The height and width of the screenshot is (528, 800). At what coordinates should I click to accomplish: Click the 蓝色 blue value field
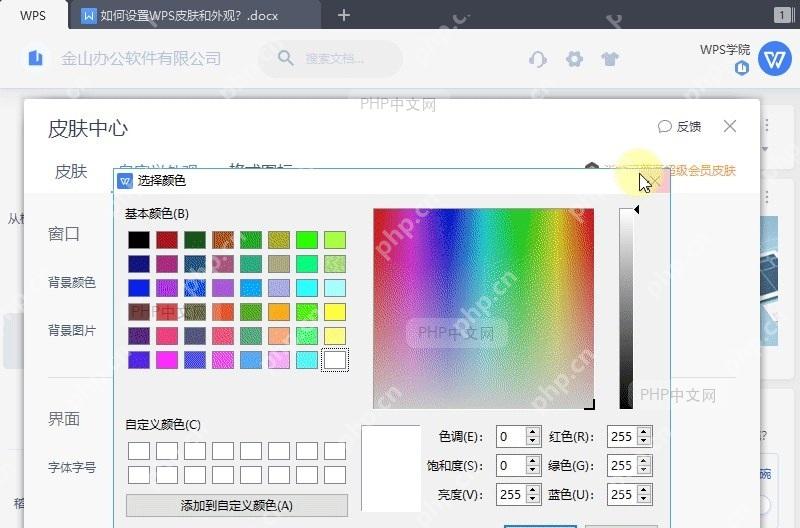[x=622, y=494]
